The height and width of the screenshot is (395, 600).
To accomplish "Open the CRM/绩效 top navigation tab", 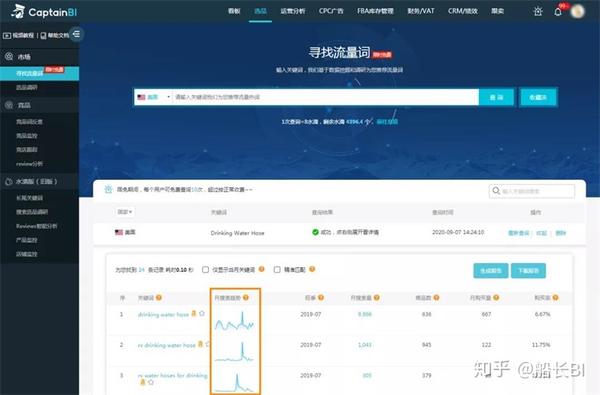I will point(463,11).
